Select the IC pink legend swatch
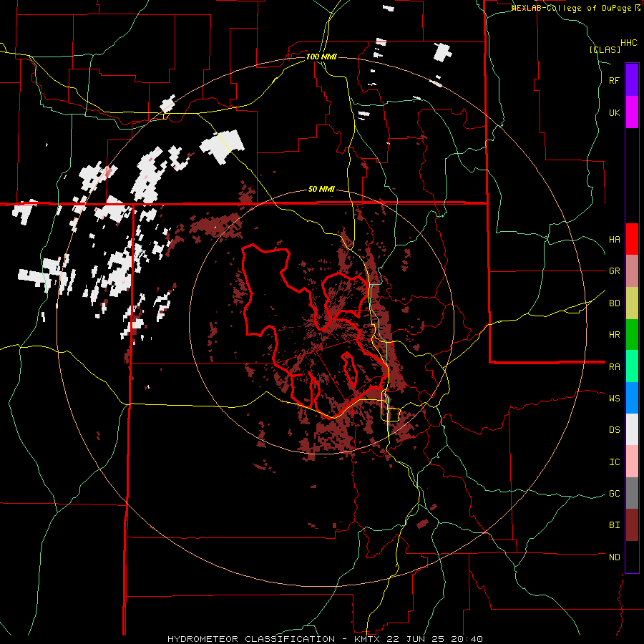 632,462
